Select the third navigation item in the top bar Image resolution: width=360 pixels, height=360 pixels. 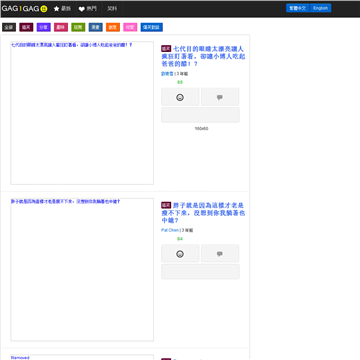click(112, 9)
